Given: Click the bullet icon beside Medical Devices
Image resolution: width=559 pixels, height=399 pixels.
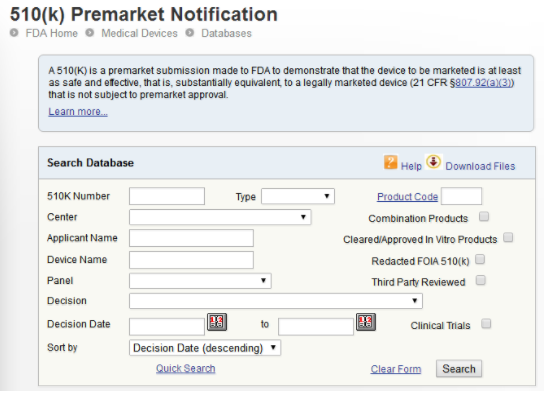Looking at the screenshot, I should point(90,33).
